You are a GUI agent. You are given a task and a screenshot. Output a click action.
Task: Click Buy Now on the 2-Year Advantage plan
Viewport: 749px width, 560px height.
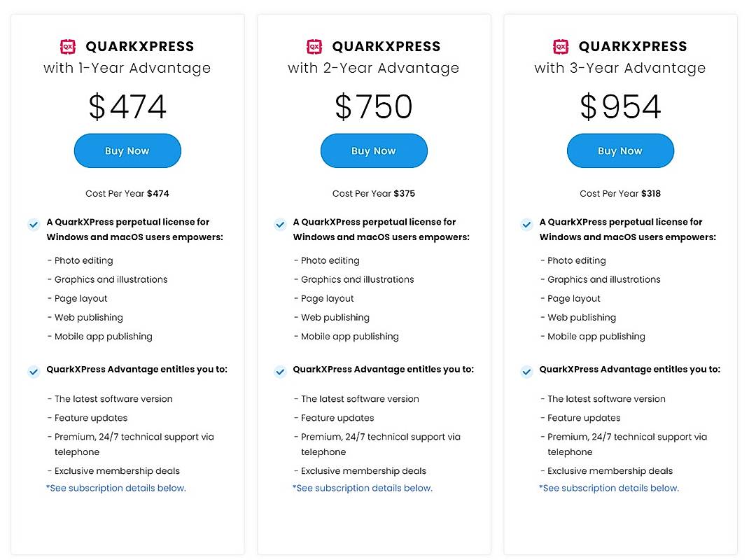coord(374,150)
